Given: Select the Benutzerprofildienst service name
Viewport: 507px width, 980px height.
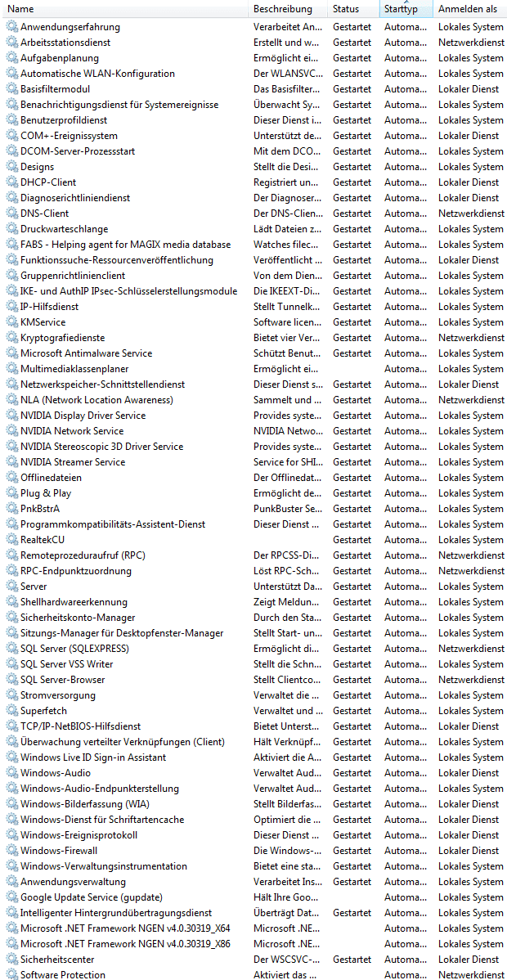Looking at the screenshot, I should (x=64, y=120).
